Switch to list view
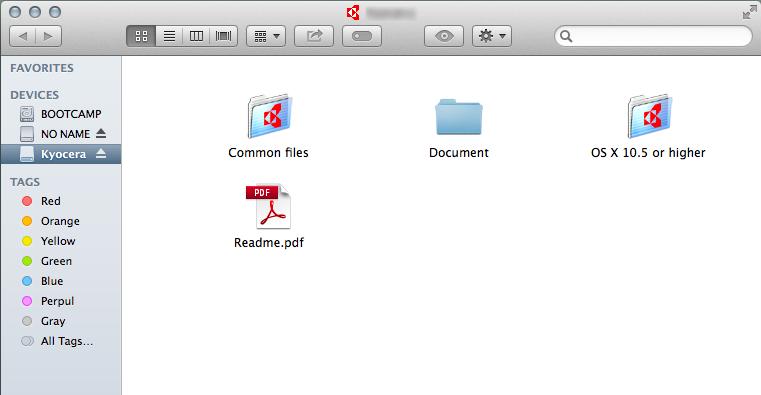Image resolution: width=761 pixels, height=395 pixels. pyautogui.click(x=169, y=36)
